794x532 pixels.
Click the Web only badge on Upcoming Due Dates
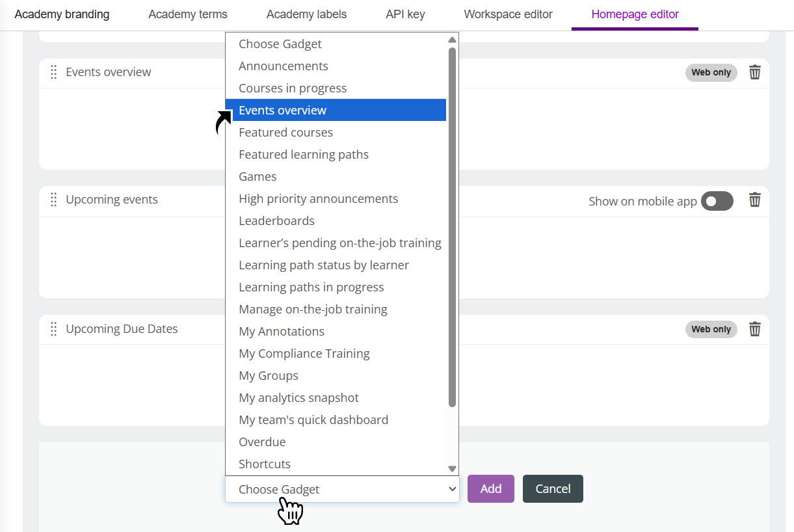coord(711,329)
